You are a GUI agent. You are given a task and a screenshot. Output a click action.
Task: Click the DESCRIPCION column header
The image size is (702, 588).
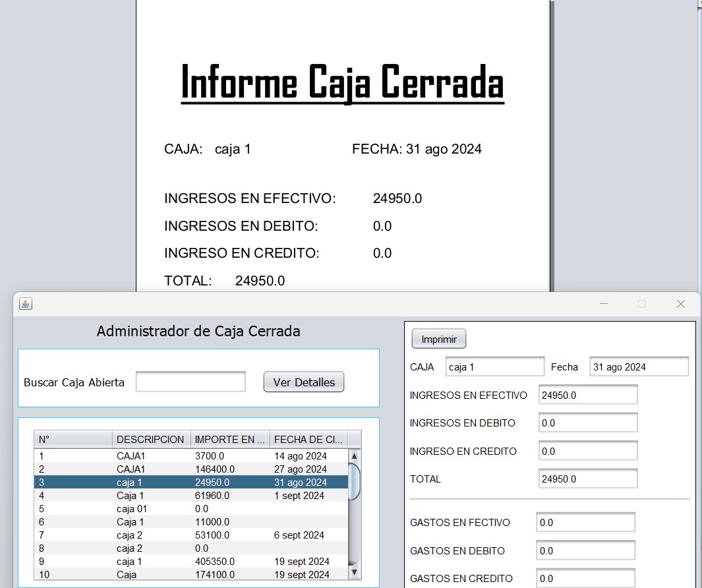point(150,439)
